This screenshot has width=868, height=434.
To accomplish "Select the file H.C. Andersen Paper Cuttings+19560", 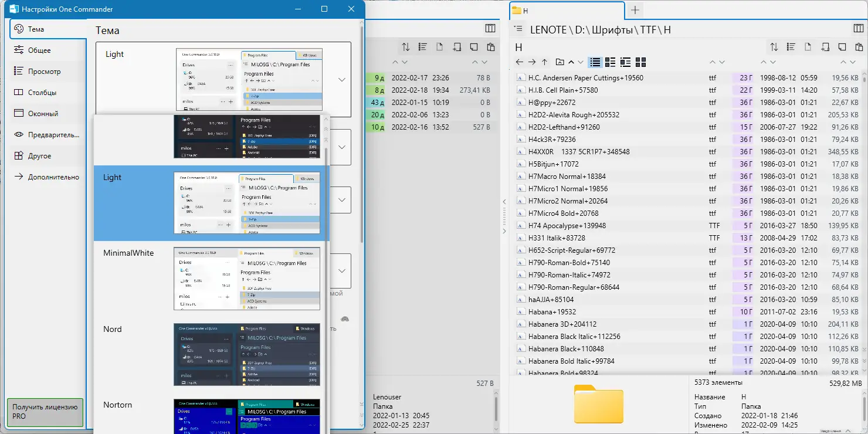I will click(x=689, y=78).
